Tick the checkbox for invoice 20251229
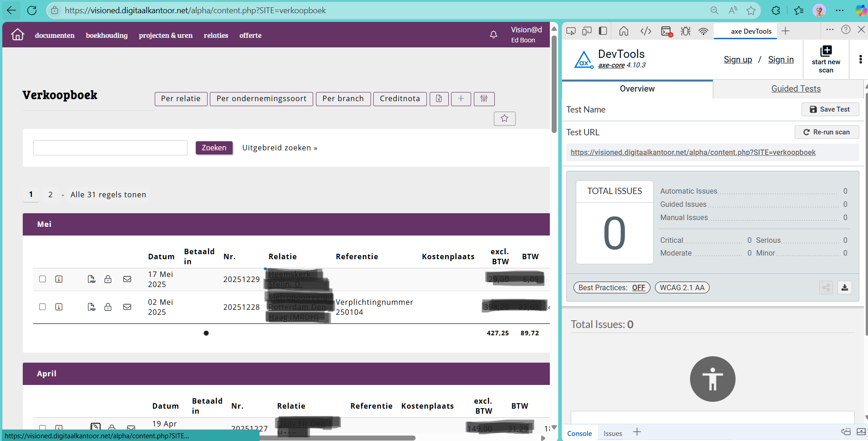This screenshot has height=441, width=868. (x=43, y=279)
